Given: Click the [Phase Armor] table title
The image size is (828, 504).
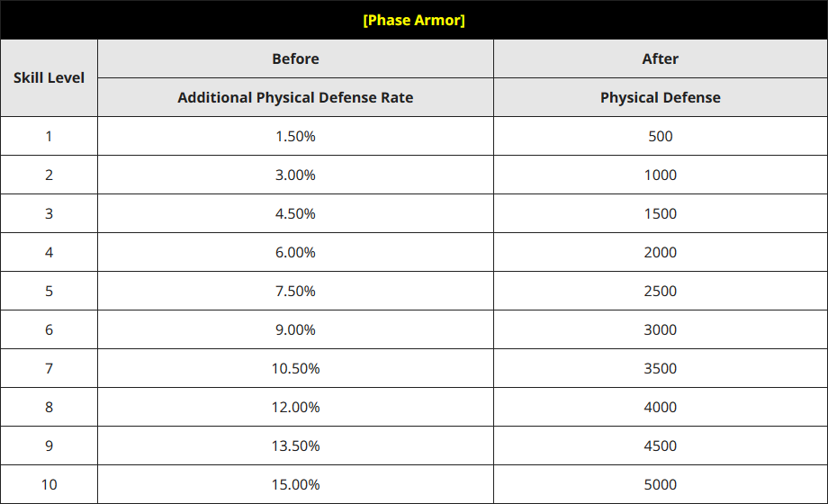Looking at the screenshot, I should [x=414, y=20].
